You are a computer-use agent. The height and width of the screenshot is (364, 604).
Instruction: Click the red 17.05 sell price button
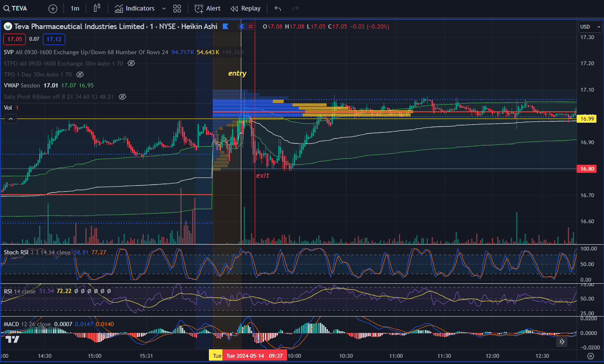15,39
